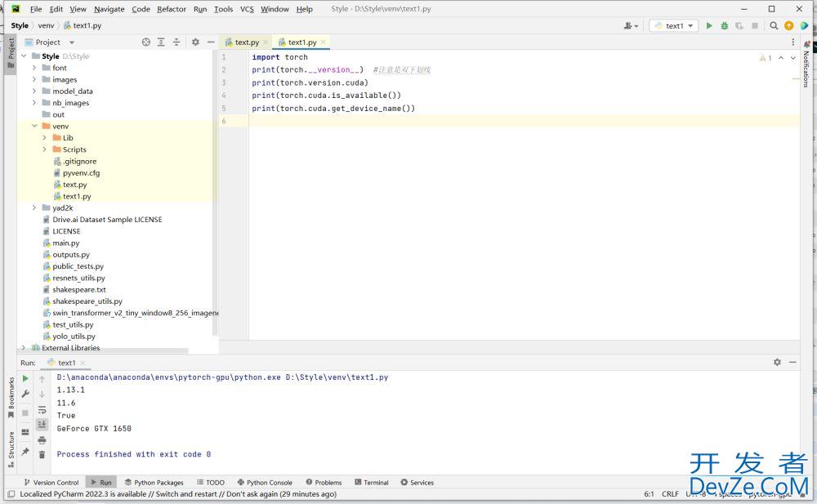Open the Navigate menu
Viewport: 817px width, 504px height.
tap(109, 9)
